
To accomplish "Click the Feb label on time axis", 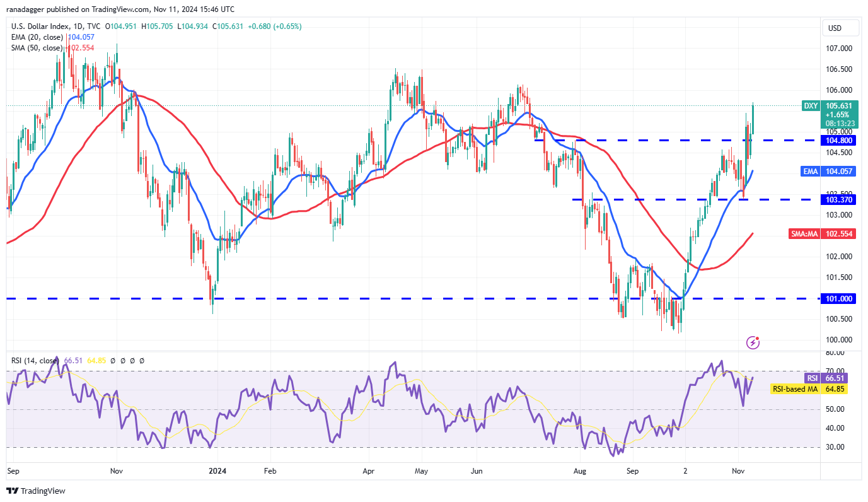I will [270, 470].
